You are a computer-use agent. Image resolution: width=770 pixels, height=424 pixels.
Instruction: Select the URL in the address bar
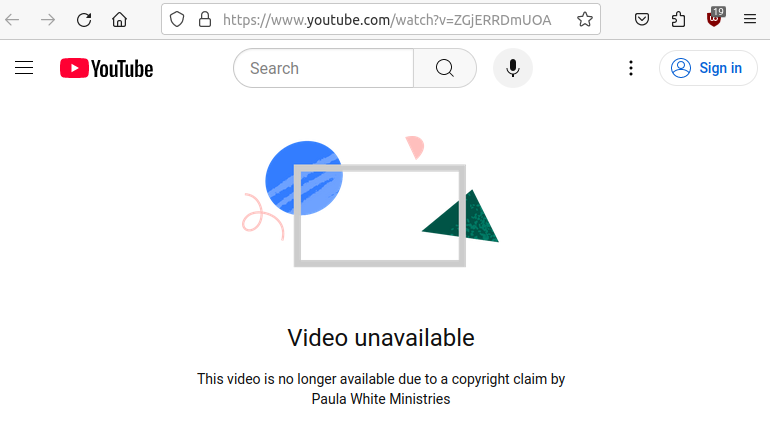point(387,20)
